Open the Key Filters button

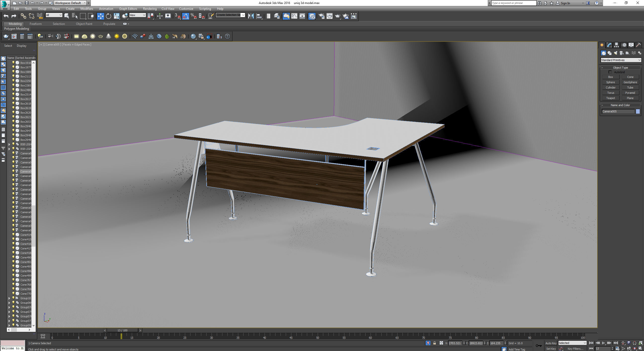(x=576, y=349)
